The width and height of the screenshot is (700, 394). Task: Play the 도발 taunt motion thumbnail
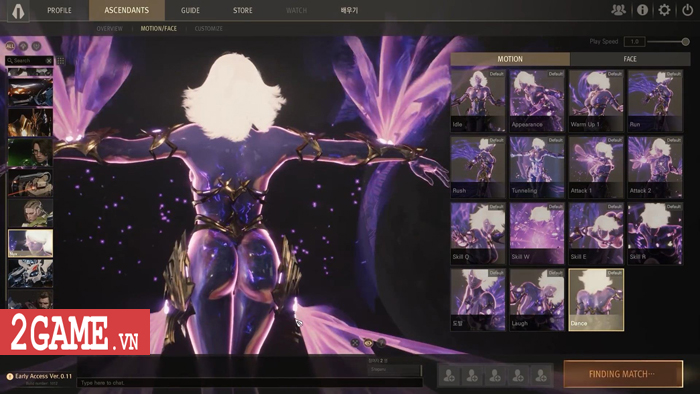coord(478,299)
